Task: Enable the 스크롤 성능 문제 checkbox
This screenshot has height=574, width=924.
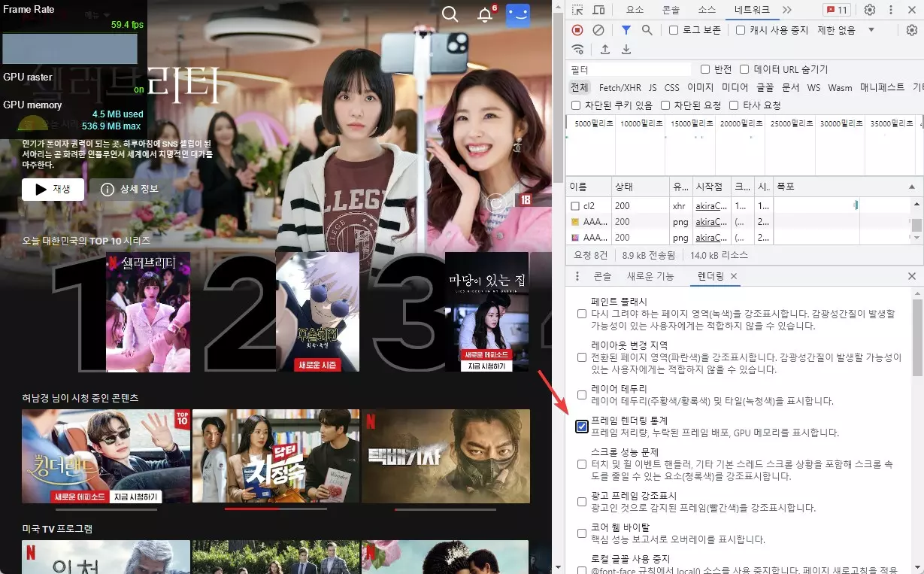Action: click(582, 464)
